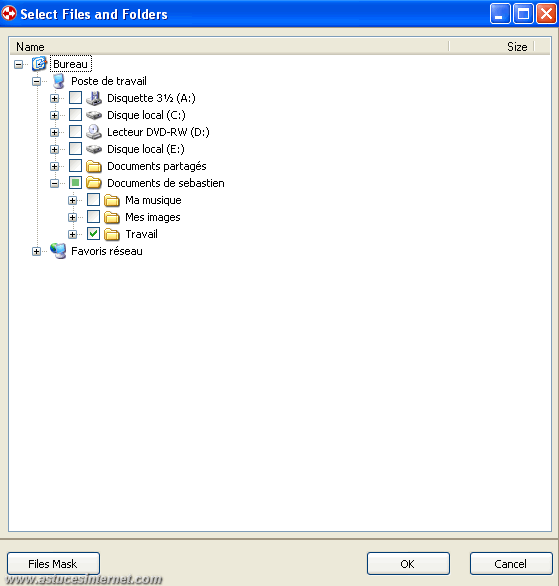Viewport: 559px width, 586px height.
Task: Expand the Mes images folder node
Action: coord(72,218)
